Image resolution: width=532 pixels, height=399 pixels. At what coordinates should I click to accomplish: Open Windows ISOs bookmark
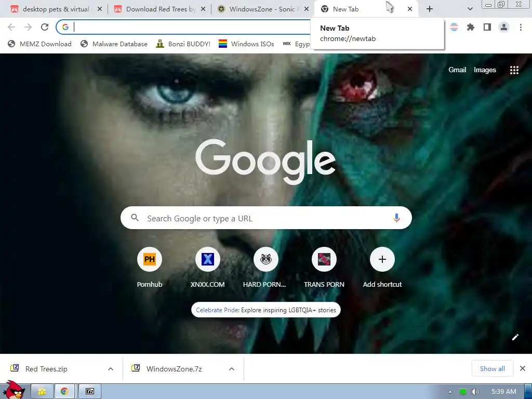246,44
